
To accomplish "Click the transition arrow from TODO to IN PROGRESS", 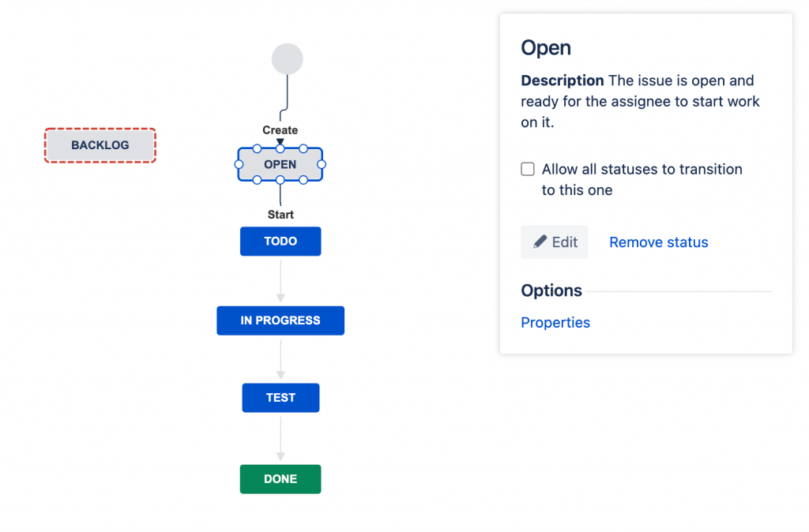I will coord(280,281).
